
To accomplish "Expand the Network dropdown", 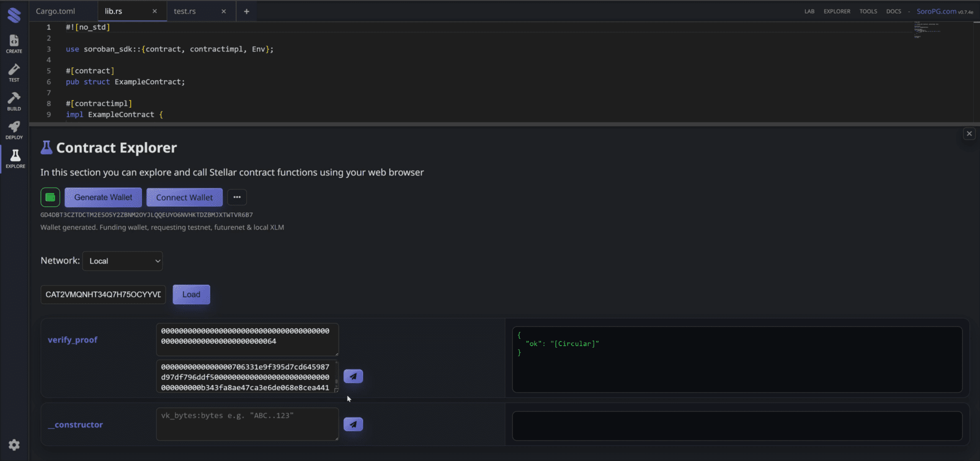I will coord(122,261).
